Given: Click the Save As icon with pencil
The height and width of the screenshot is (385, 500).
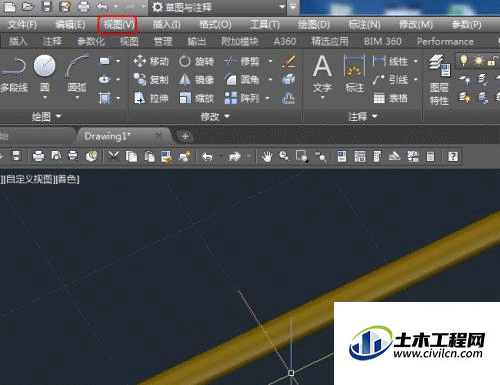Looking at the screenshot, I should (65, 6).
